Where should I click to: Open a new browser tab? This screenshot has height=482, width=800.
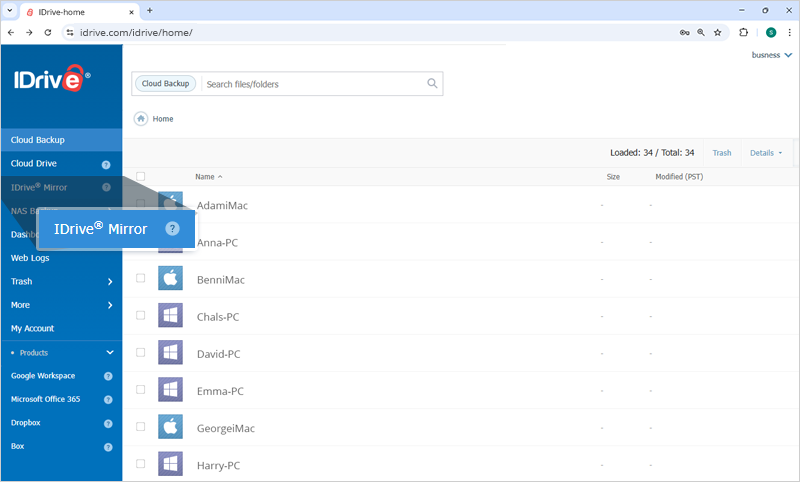(149, 11)
